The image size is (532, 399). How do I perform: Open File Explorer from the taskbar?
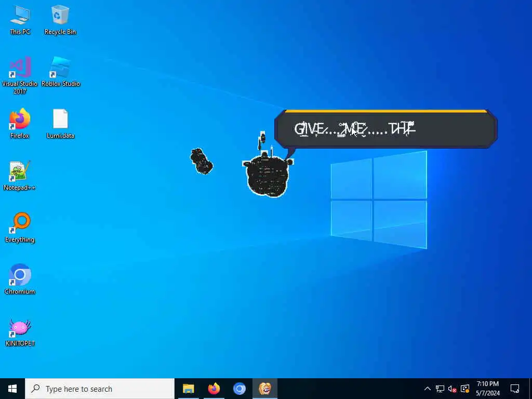pos(188,389)
